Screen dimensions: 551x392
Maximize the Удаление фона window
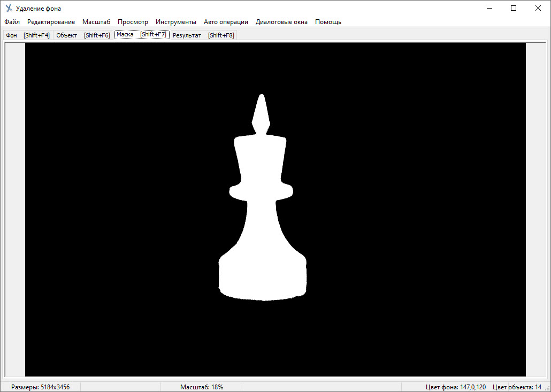pyautogui.click(x=514, y=8)
